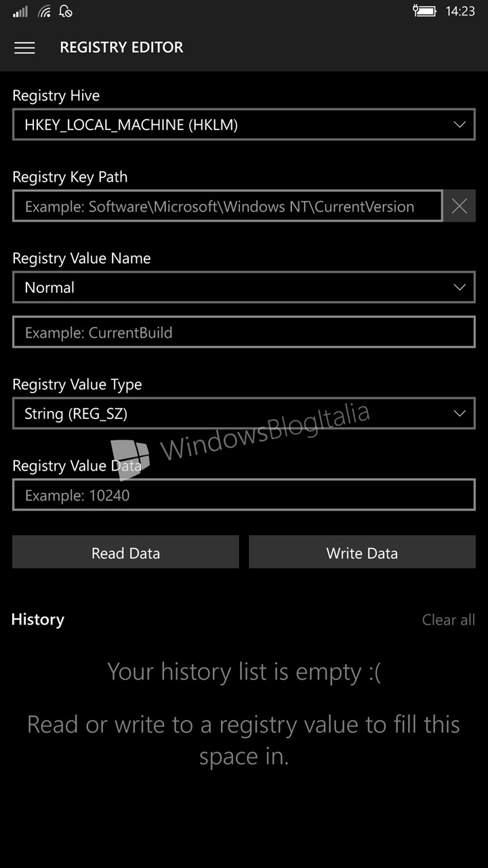488x868 pixels.
Task: Focus the CurrentBuild example value name field
Action: pyautogui.click(x=244, y=332)
